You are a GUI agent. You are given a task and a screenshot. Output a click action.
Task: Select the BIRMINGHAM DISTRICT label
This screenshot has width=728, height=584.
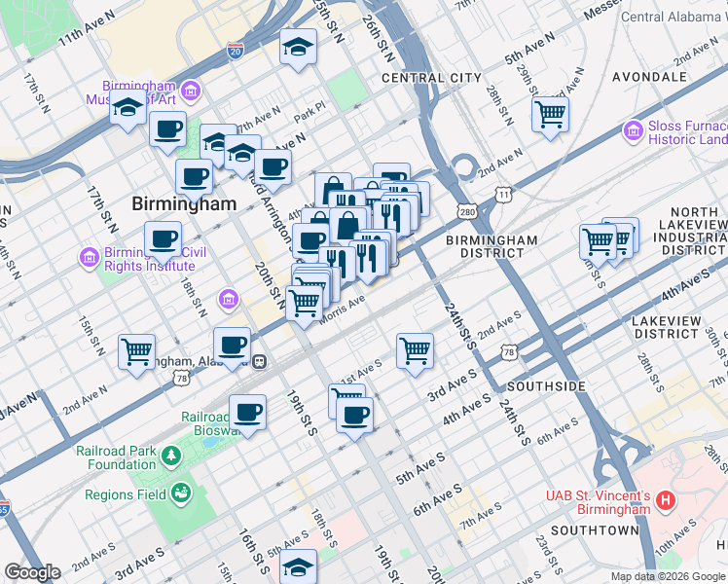pyautogui.click(x=491, y=247)
